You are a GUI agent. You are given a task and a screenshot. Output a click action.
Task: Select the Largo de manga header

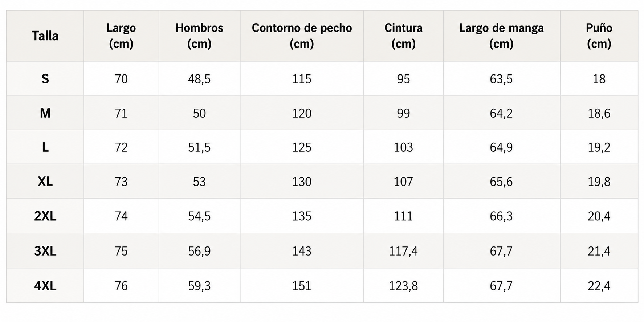point(501,36)
